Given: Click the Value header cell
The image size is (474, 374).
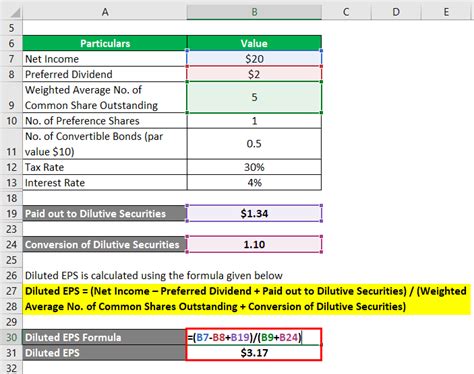Looking at the screenshot, I should coord(254,43).
